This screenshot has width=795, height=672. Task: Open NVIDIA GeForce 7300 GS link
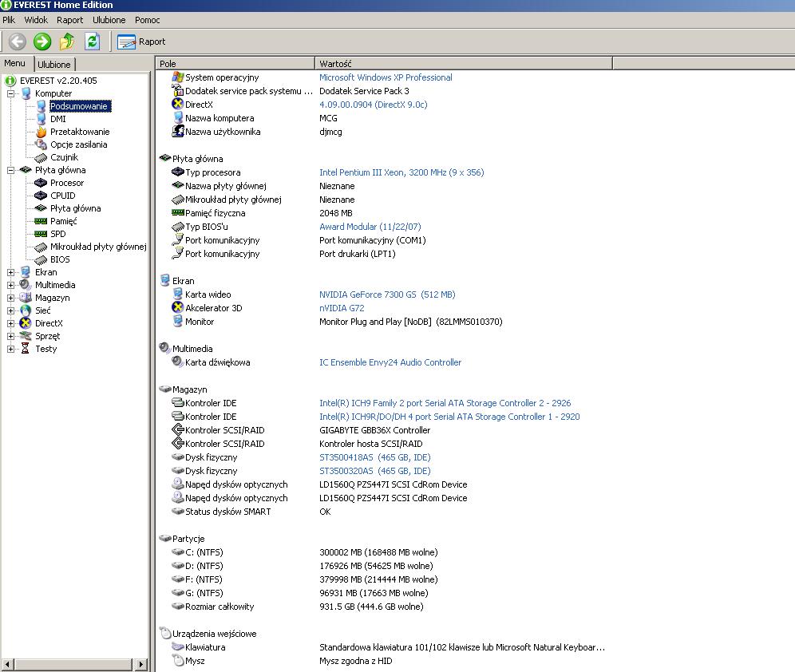tap(387, 294)
